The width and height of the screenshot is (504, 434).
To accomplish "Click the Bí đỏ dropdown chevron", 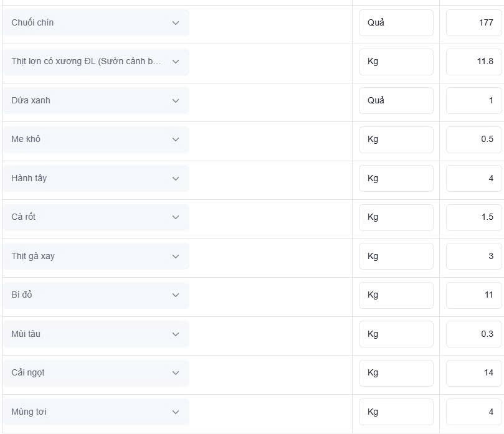I will [176, 295].
